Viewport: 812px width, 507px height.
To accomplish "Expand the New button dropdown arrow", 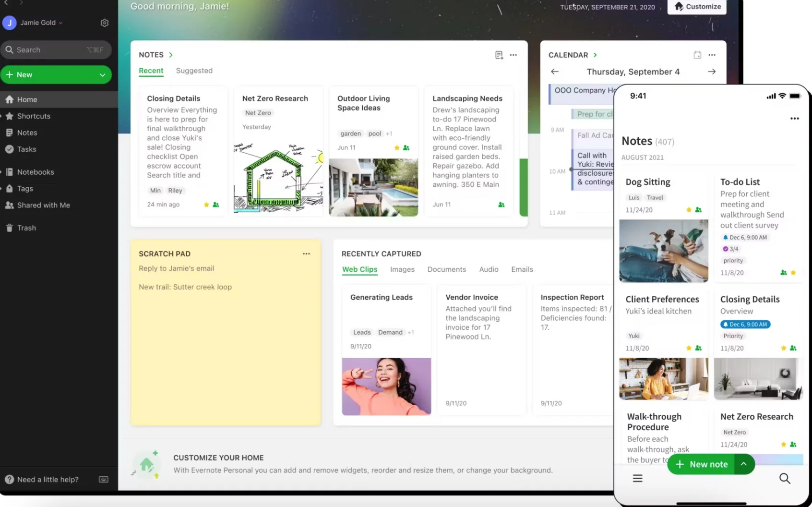I will tap(102, 75).
